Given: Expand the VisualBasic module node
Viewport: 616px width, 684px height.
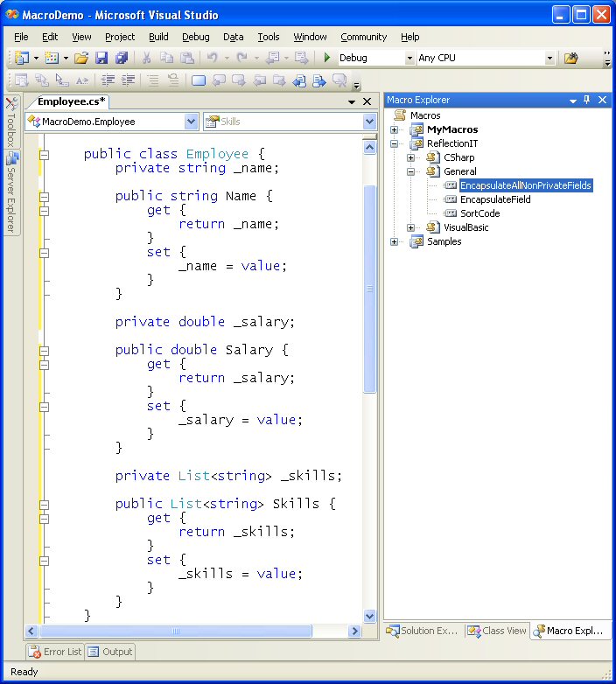Looking at the screenshot, I should click(x=410, y=227).
